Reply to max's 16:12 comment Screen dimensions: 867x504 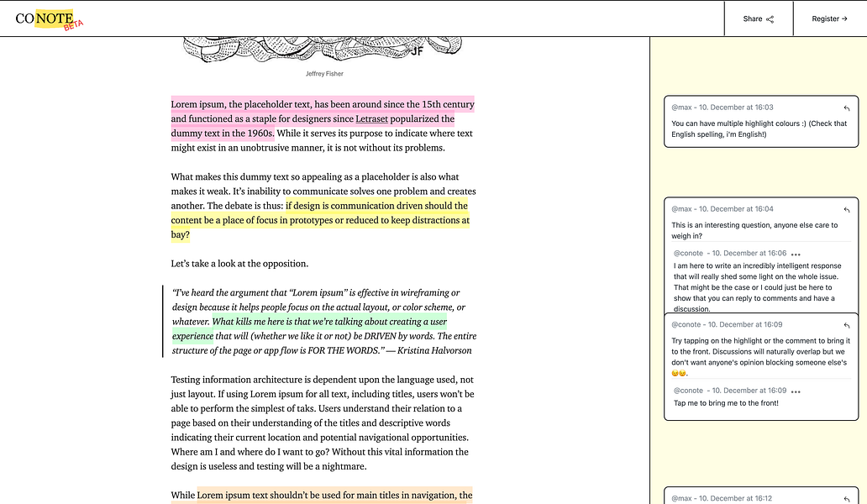coord(847,499)
